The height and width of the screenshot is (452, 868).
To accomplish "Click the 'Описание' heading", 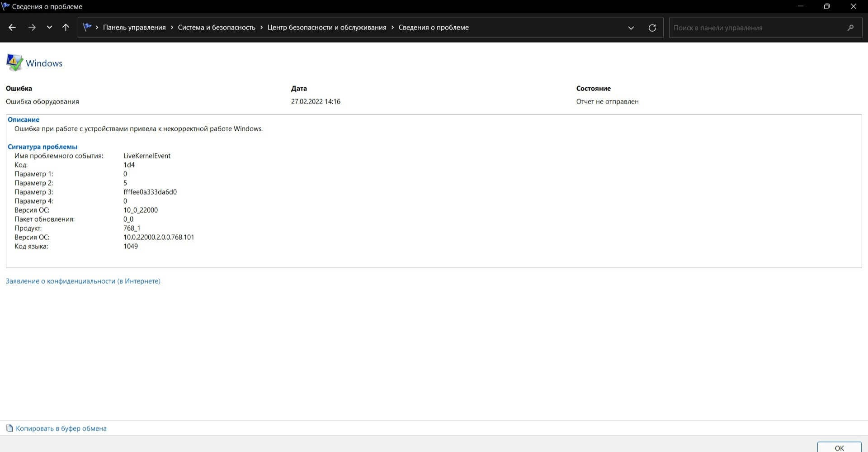I will pyautogui.click(x=24, y=119).
